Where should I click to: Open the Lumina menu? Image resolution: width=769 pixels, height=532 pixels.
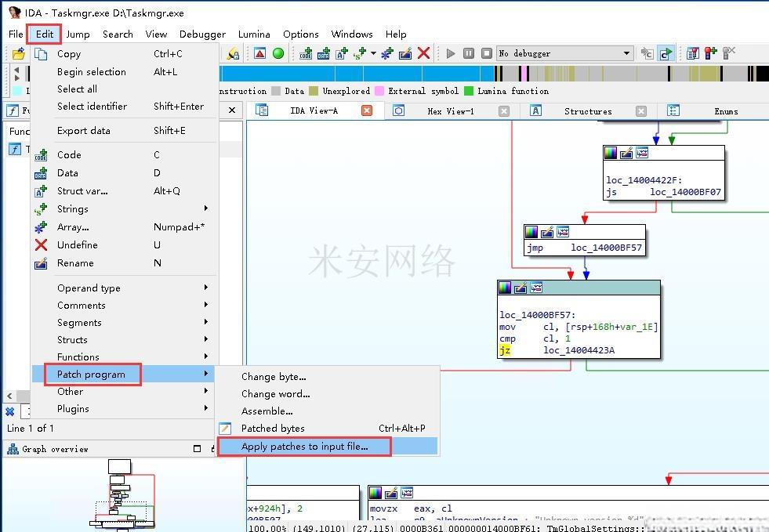point(254,34)
